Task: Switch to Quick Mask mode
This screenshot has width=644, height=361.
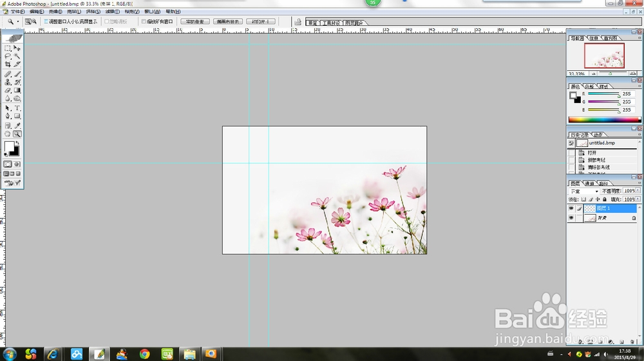Action: 17,164
